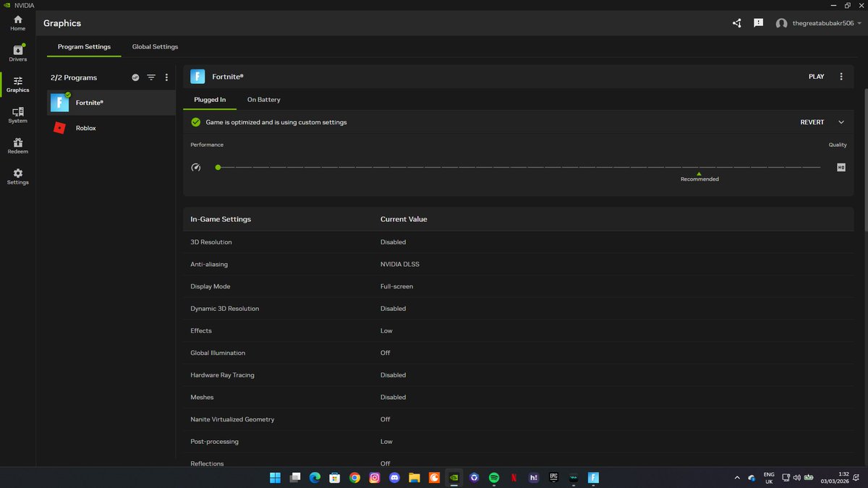This screenshot has width=868, height=488.
Task: Click the performance gauge icon by the slider
Action: pyautogui.click(x=196, y=167)
